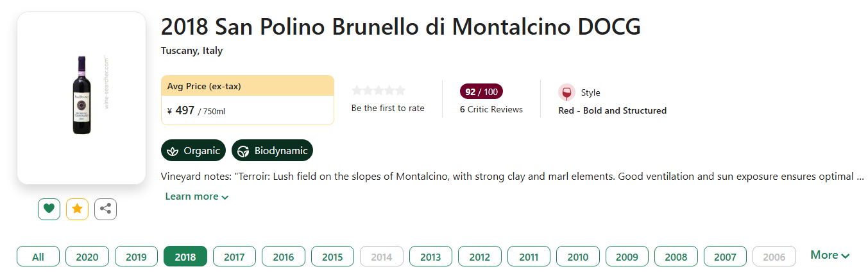
Task: Click the empty rating stars
Action: [x=379, y=91]
